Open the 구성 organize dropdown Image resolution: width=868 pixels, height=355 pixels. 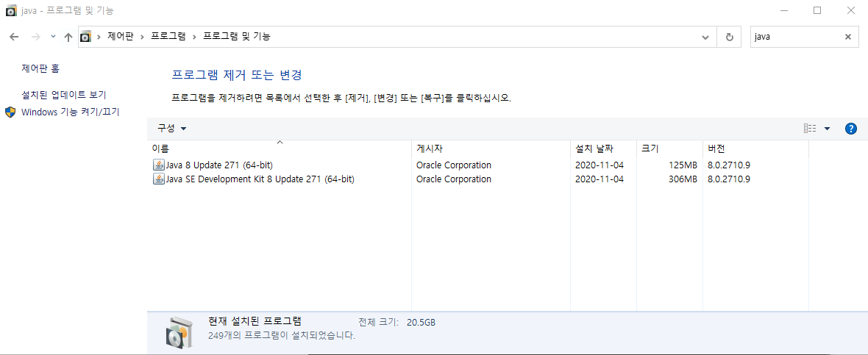(x=172, y=129)
